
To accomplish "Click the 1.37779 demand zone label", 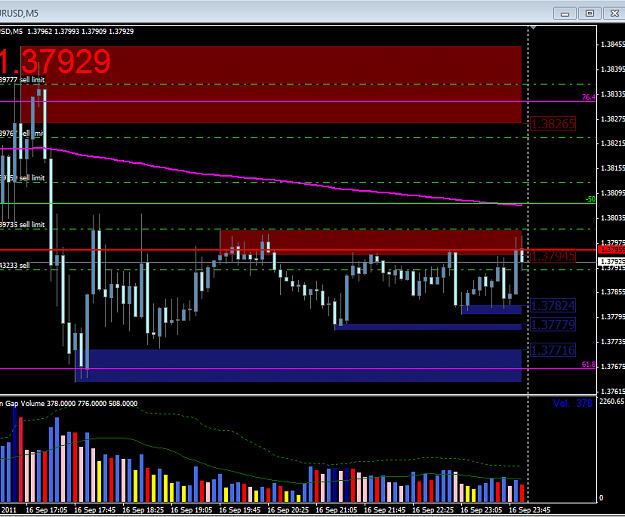I will coord(553,324).
